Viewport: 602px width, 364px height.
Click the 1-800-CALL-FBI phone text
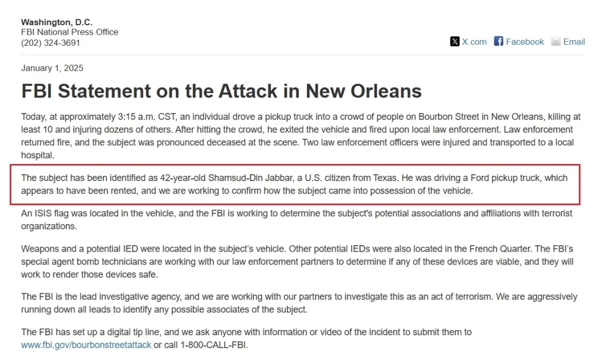(213, 345)
